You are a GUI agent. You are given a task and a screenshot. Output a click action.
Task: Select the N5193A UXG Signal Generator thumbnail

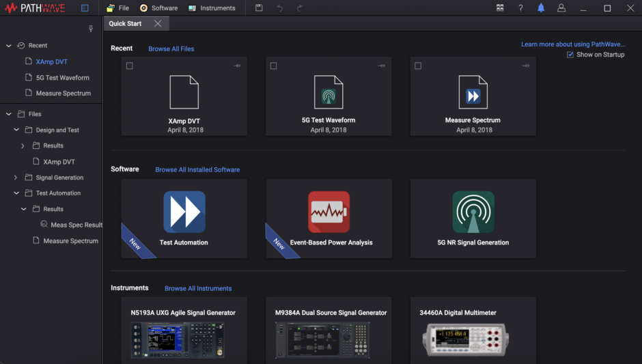tap(178, 340)
